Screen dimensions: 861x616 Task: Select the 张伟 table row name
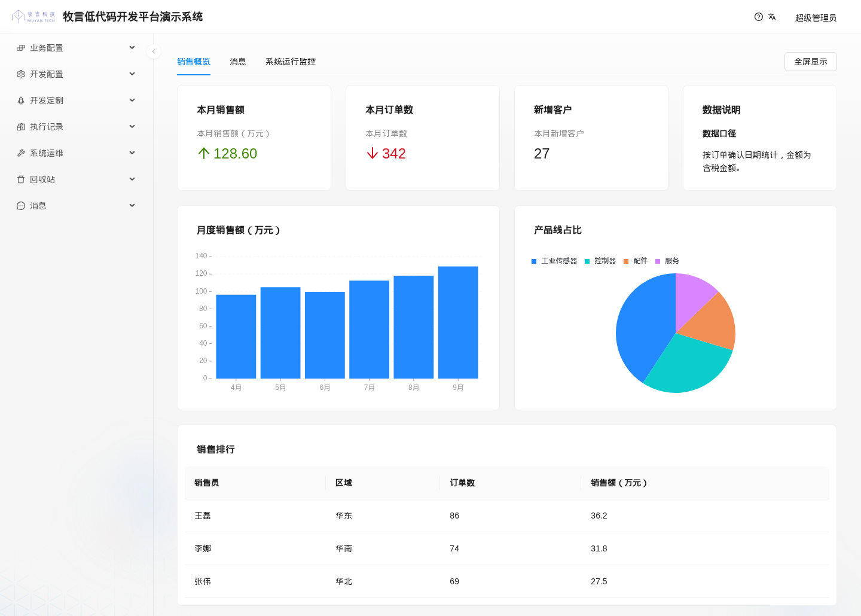coord(203,581)
